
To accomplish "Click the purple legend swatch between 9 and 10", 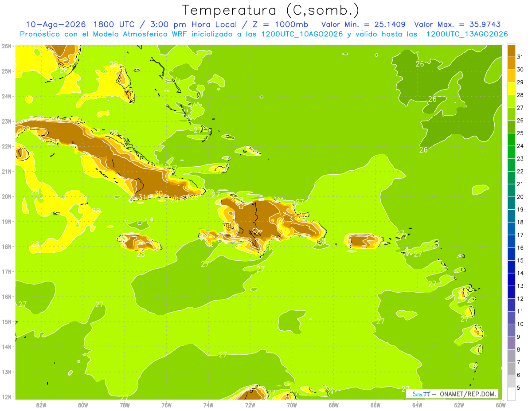I will [511, 330].
